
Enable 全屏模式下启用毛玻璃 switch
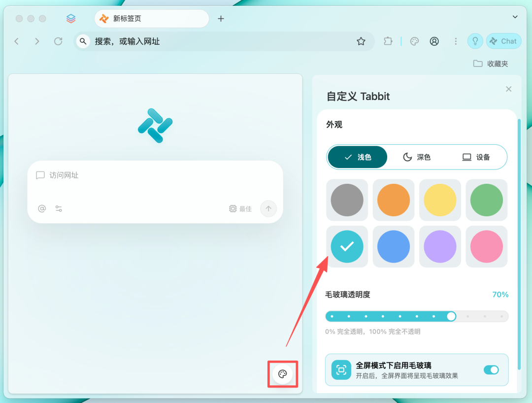(x=491, y=370)
